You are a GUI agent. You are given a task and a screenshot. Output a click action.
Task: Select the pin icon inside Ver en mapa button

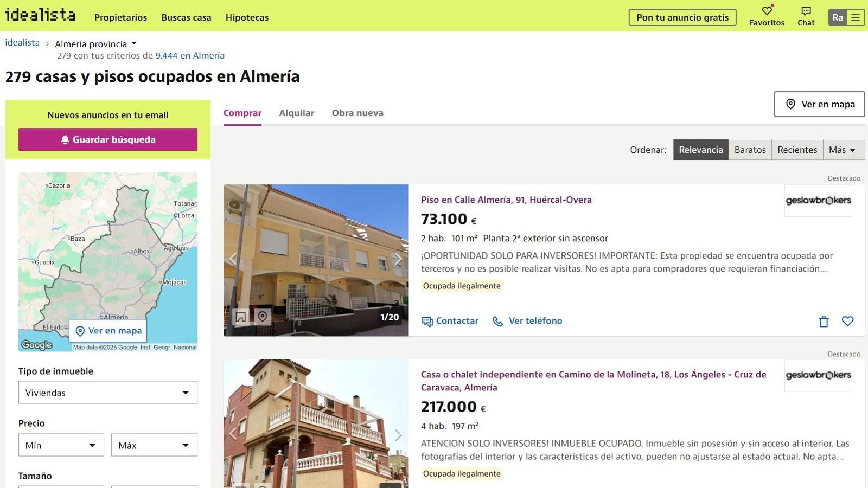(790, 104)
